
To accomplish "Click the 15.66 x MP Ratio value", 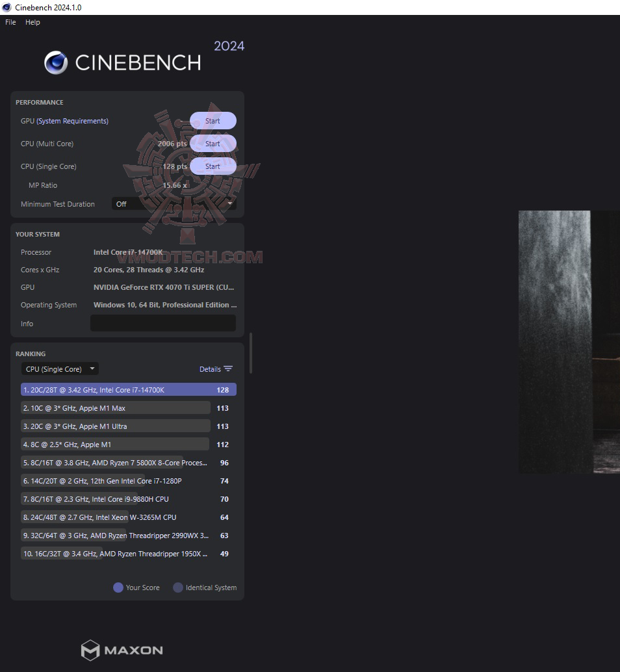I will [x=175, y=185].
